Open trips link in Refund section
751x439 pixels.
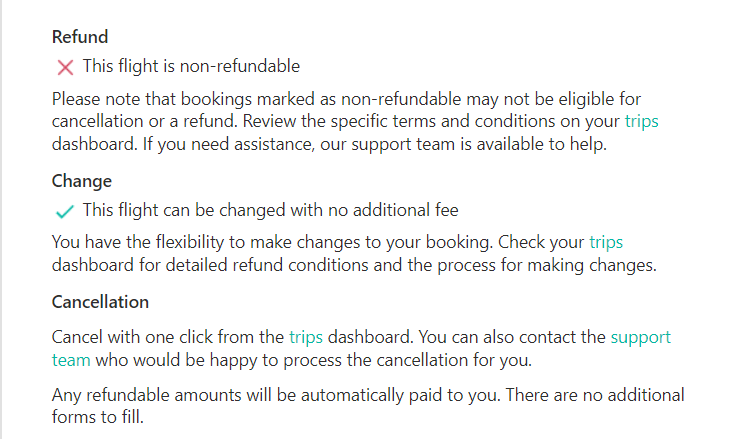pyautogui.click(x=641, y=122)
